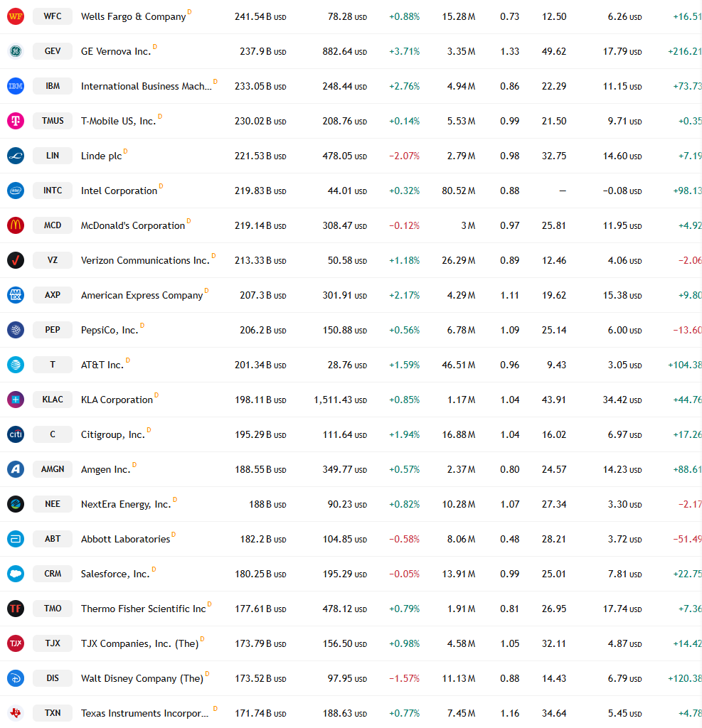Click the T-Mobile logo icon

[16, 121]
